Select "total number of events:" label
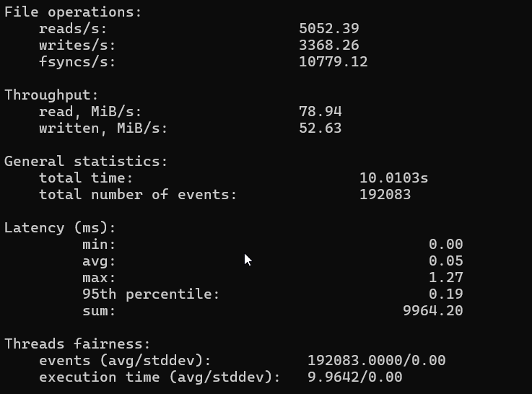The image size is (532, 394). point(138,195)
